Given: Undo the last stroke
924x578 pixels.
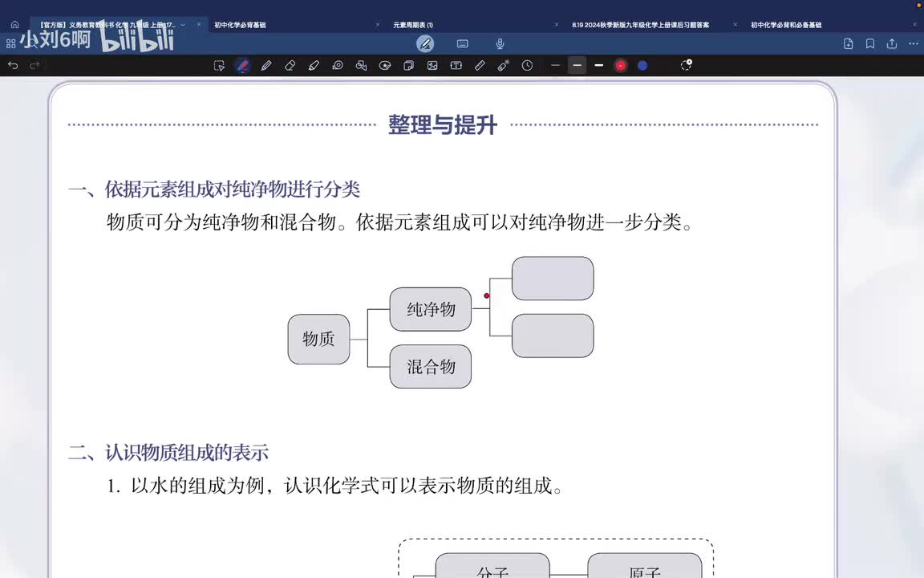Looking at the screenshot, I should 13,66.
